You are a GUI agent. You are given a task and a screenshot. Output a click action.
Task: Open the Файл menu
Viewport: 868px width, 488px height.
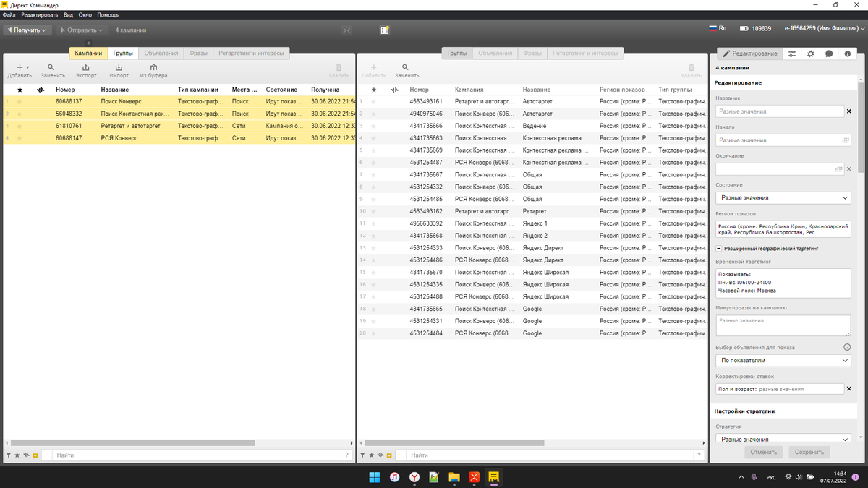click(9, 14)
